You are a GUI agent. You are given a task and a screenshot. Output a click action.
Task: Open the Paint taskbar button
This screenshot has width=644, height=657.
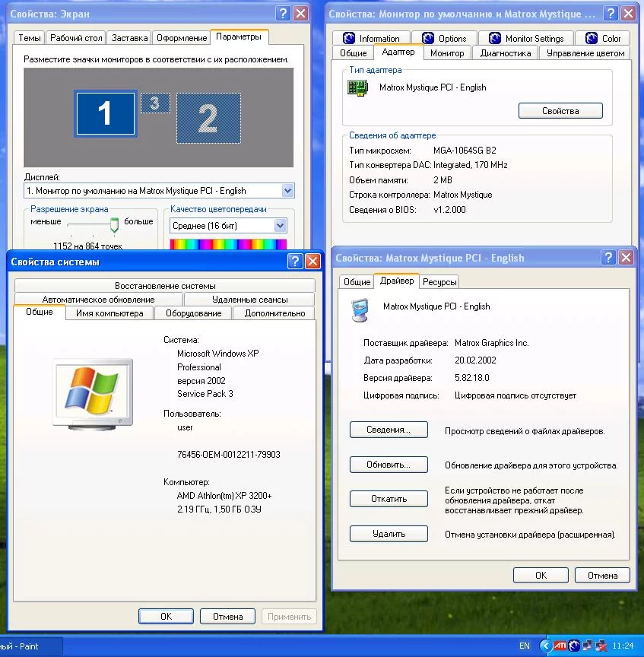(x=30, y=646)
